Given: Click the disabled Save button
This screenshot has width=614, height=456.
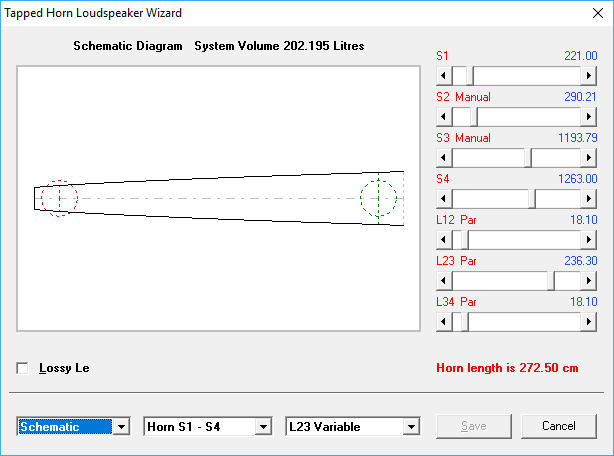Looking at the screenshot, I should pos(473,426).
